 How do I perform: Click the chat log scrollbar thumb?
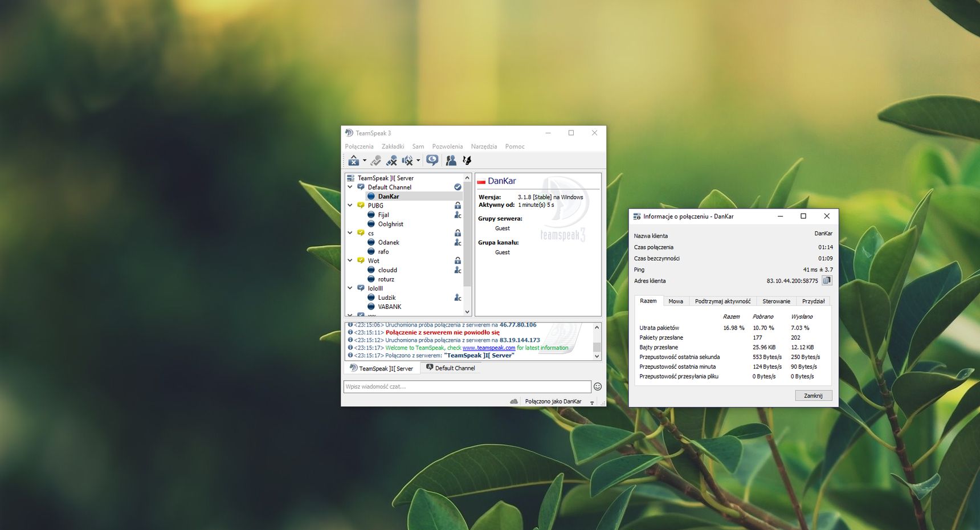coord(597,347)
